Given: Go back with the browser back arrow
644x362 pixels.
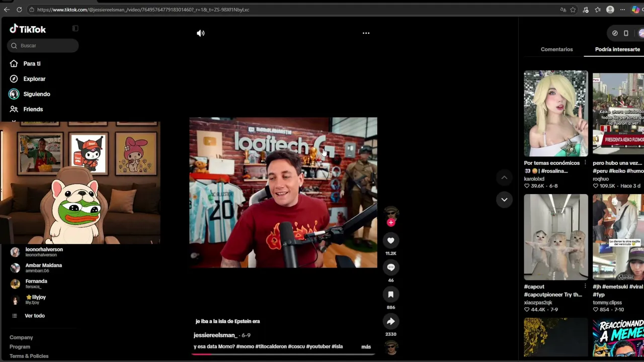Looking at the screenshot, I should click(x=7, y=10).
